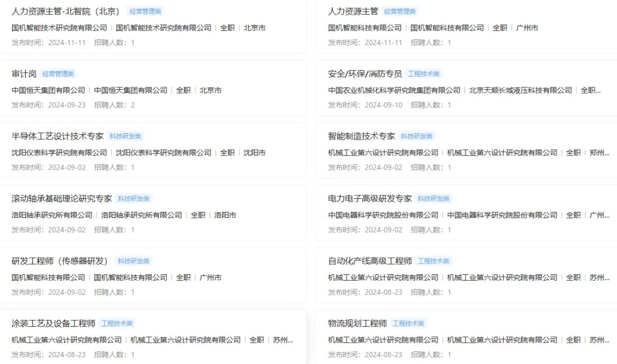Open the 人力资源主管-北智院（北京） job posting
Screen dimensions: 617x364
66,11
